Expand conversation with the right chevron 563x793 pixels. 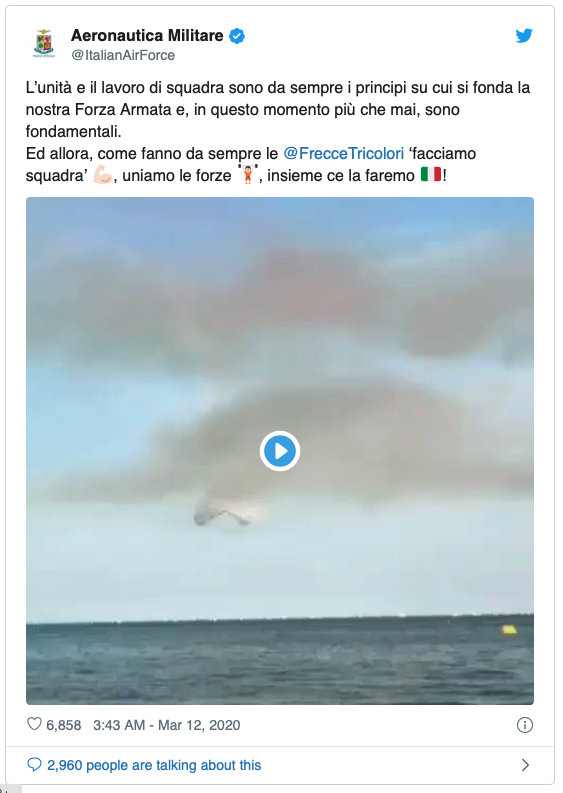(526, 765)
